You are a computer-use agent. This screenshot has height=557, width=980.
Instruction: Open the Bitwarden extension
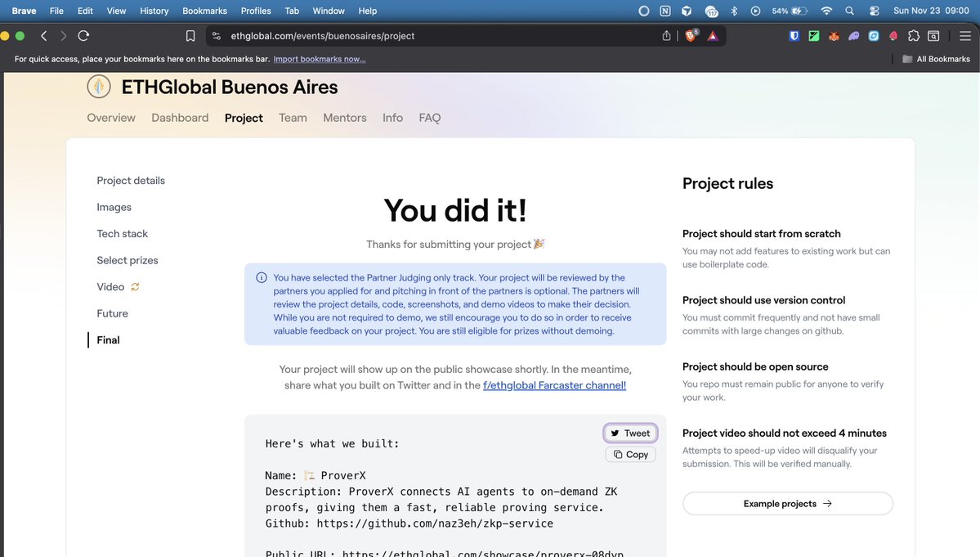(x=794, y=36)
